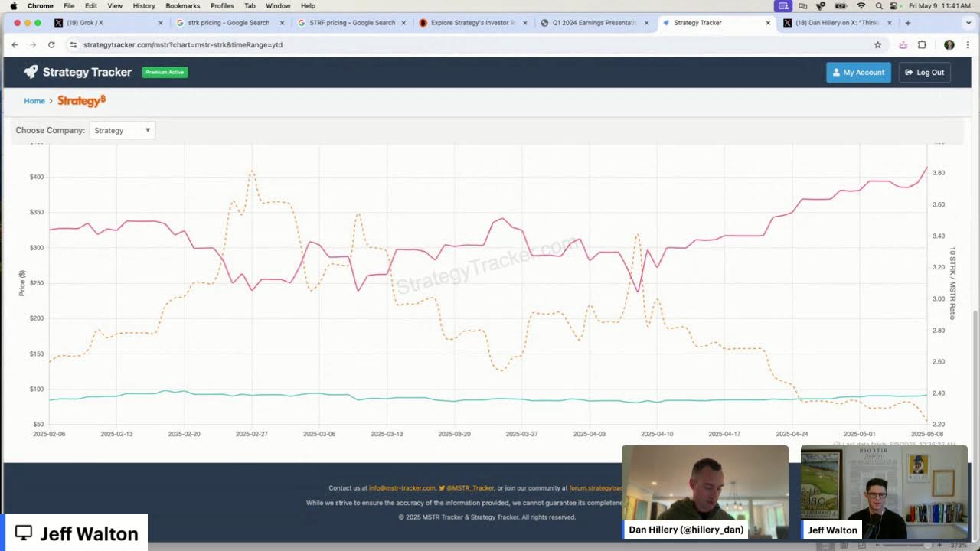Open the File menu
This screenshot has height=551, width=980.
coord(69,5)
